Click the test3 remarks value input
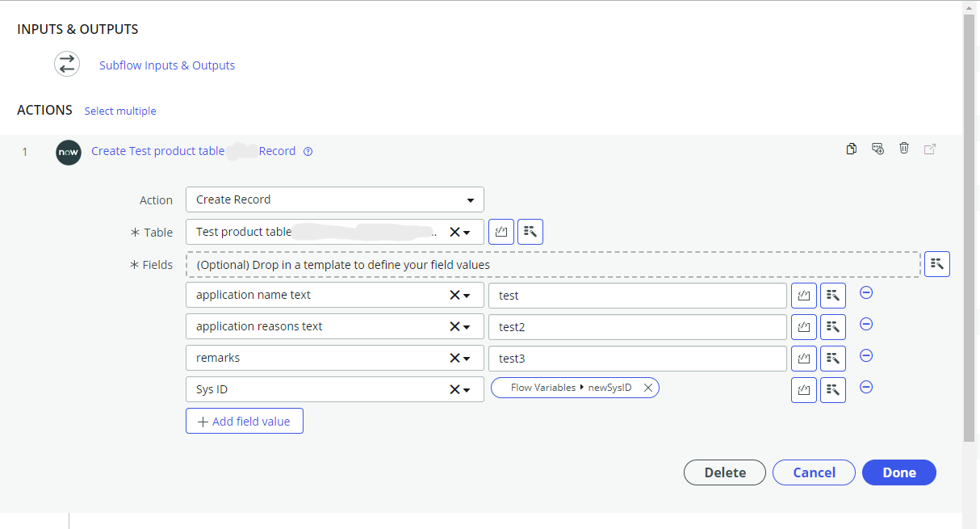This screenshot has height=529, width=980. pos(637,359)
